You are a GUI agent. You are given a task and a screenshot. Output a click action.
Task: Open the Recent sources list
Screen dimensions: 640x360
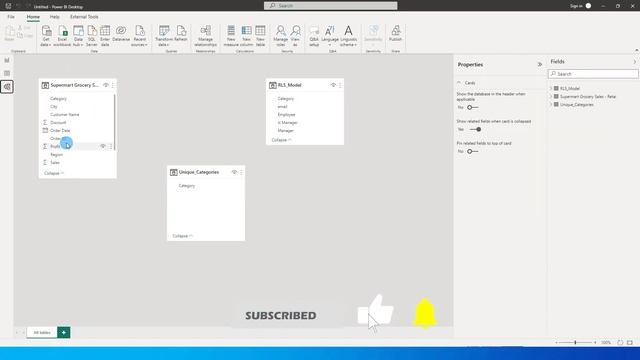coord(140,36)
